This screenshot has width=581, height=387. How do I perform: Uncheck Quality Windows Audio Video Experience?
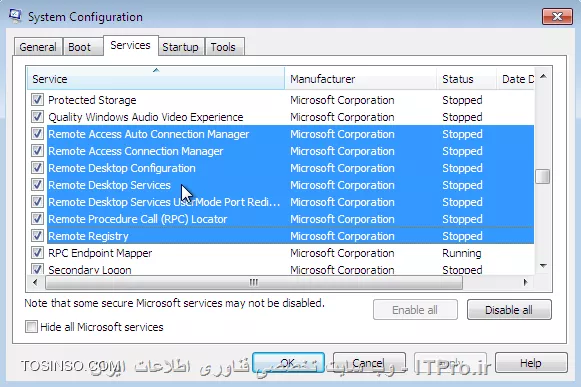coord(37,116)
